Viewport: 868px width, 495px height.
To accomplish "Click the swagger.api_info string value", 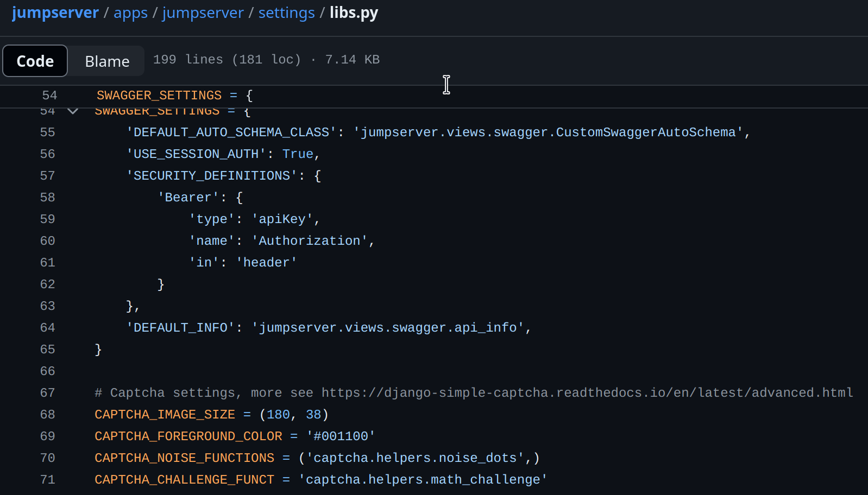I will point(388,328).
